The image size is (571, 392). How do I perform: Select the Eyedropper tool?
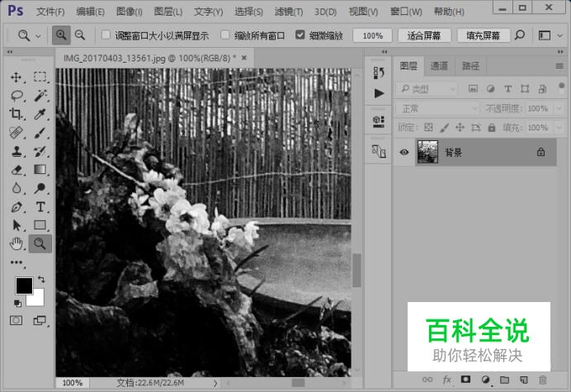pyautogui.click(x=40, y=114)
